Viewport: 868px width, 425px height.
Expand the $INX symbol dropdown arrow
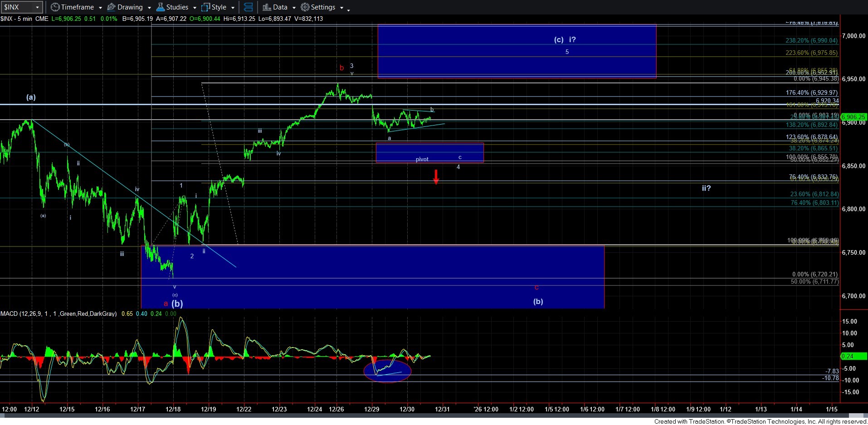(x=37, y=7)
